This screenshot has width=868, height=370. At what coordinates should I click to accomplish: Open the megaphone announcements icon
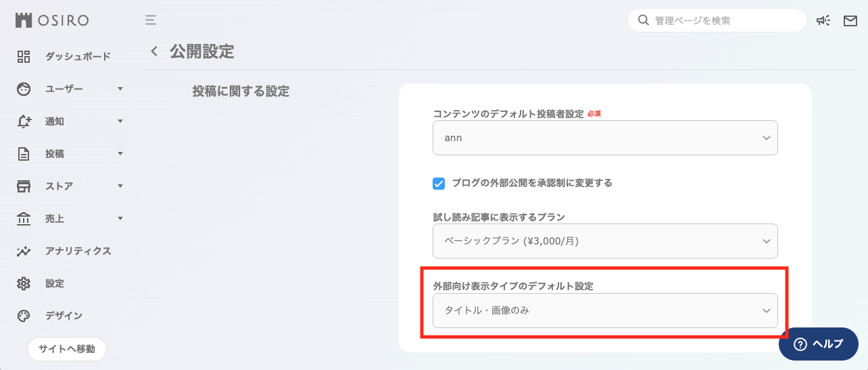tap(823, 20)
